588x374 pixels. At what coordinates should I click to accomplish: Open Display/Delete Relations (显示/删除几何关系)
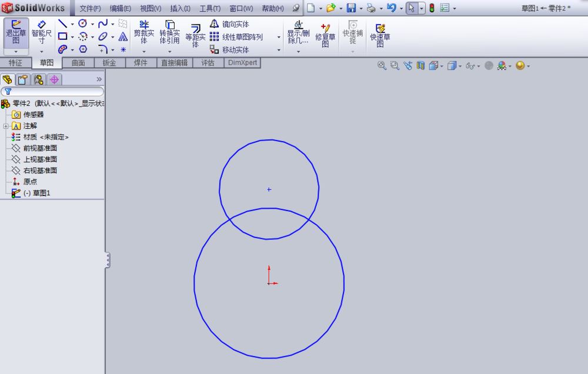[298, 32]
